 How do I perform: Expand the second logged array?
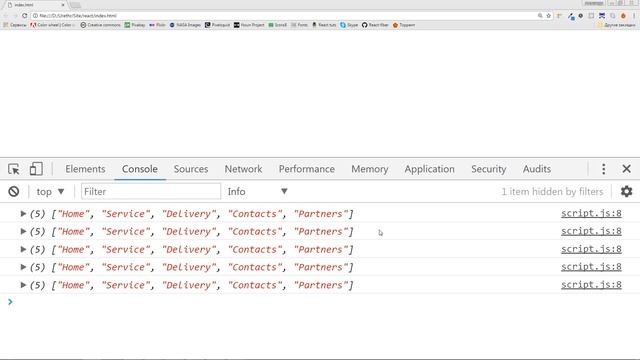[23, 231]
